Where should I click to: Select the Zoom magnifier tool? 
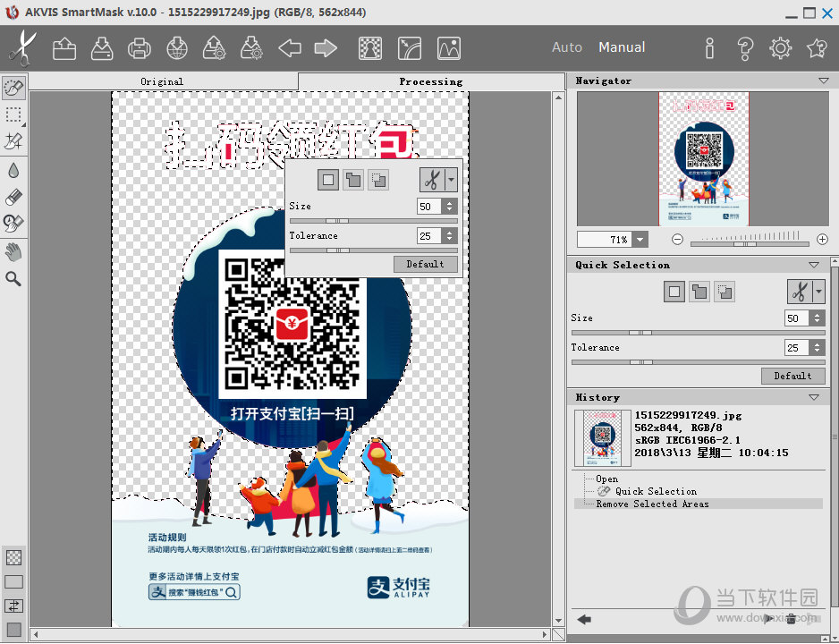pyautogui.click(x=13, y=279)
